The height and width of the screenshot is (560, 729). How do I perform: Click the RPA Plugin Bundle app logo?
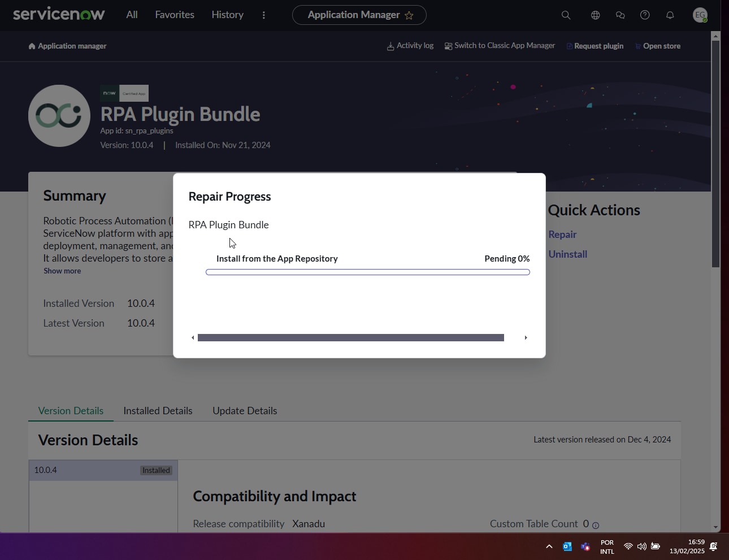pyautogui.click(x=59, y=116)
